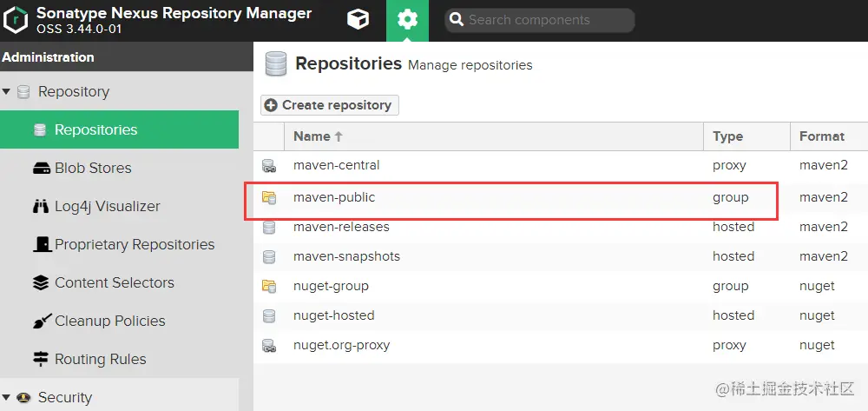Click the nuget-hosted database icon
868x411 pixels.
pos(269,315)
